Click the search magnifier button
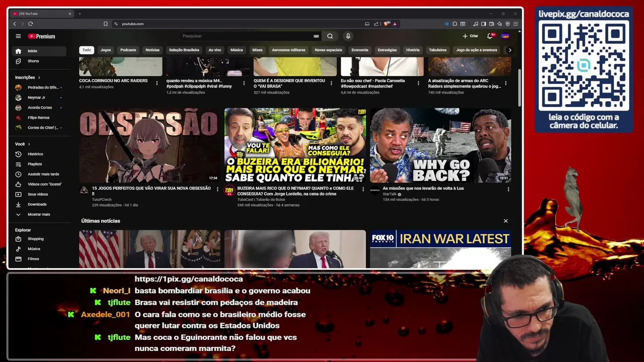Screen dimensions: 644x362 point(330,36)
